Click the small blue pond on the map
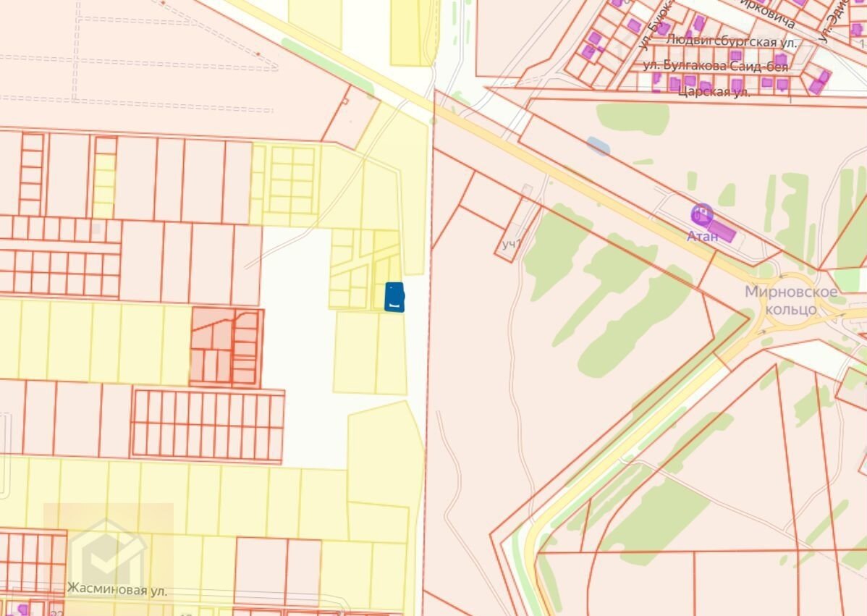The width and height of the screenshot is (867, 616). (599, 146)
